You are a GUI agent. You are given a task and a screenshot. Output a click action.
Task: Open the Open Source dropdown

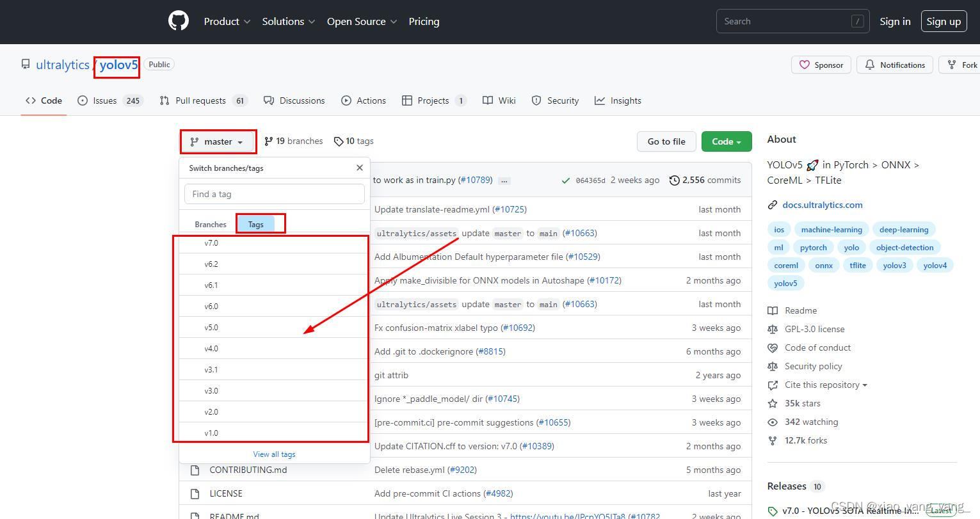(x=362, y=21)
